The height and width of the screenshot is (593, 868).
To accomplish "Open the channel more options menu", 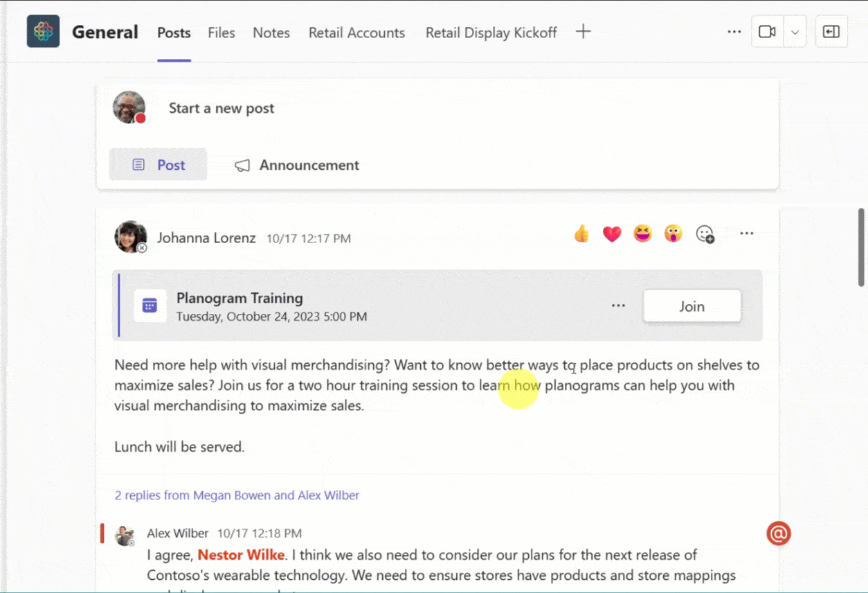I will pos(734,31).
